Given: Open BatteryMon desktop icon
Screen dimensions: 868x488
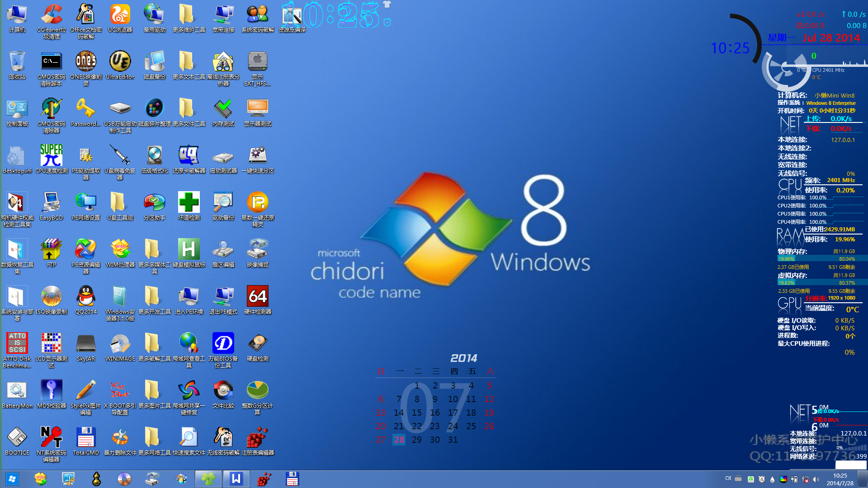Looking at the screenshot, I should pyautogui.click(x=17, y=394).
